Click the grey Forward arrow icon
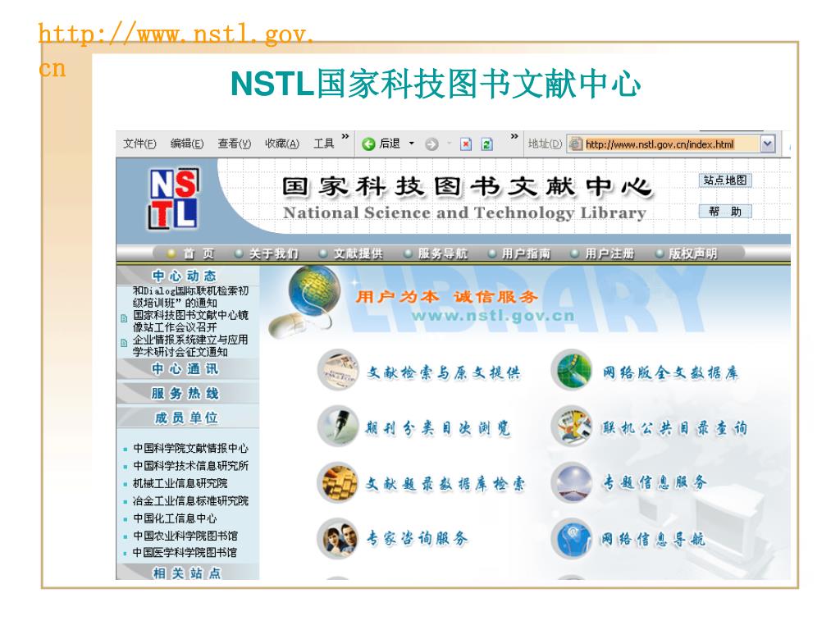This screenshot has height=630, width=840. tap(431, 144)
